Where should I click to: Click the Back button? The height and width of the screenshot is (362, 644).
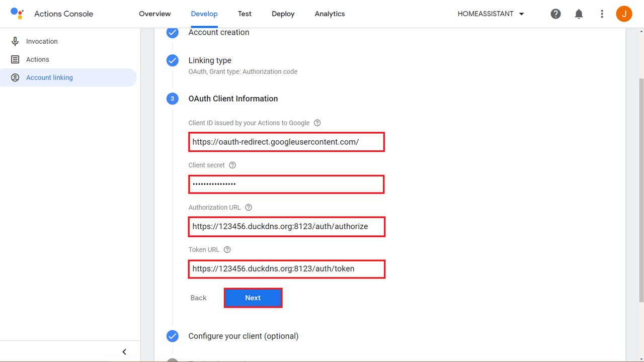(x=198, y=298)
